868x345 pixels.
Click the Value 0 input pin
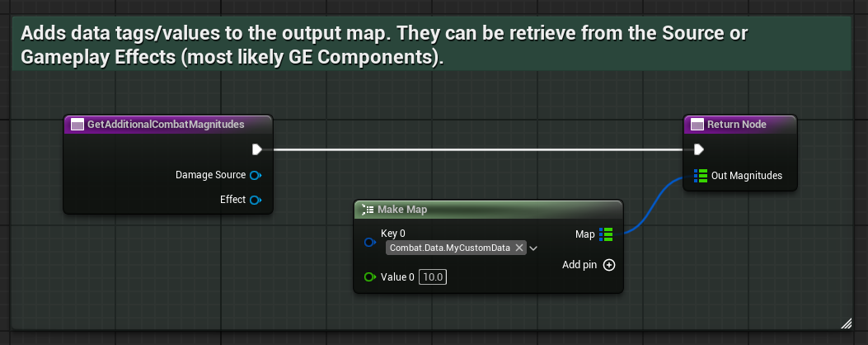(x=369, y=277)
